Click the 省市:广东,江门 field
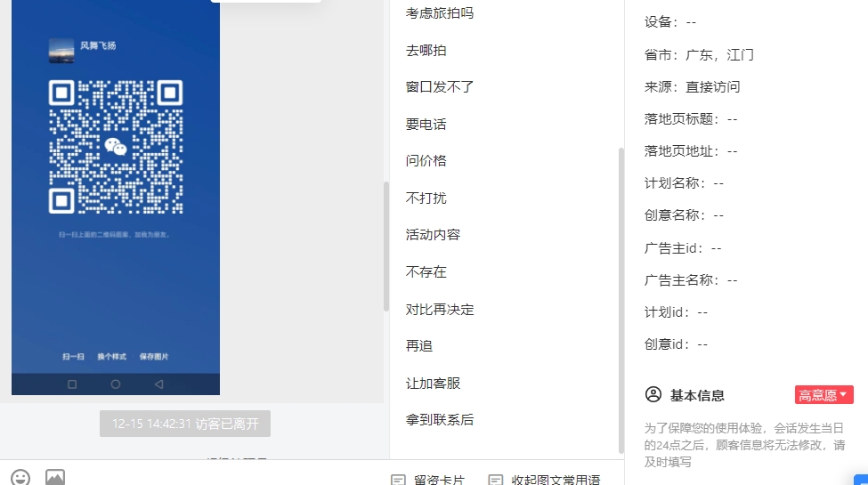 pyautogui.click(x=699, y=55)
